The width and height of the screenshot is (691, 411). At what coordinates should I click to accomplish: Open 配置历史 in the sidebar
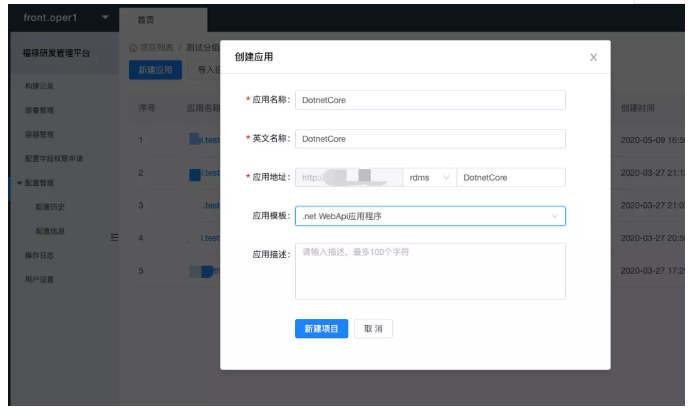50,207
